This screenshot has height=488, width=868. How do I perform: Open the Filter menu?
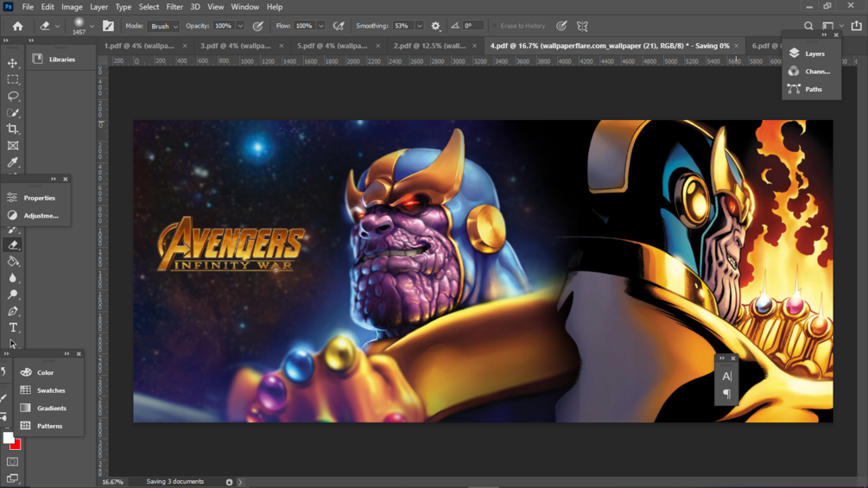coord(174,7)
